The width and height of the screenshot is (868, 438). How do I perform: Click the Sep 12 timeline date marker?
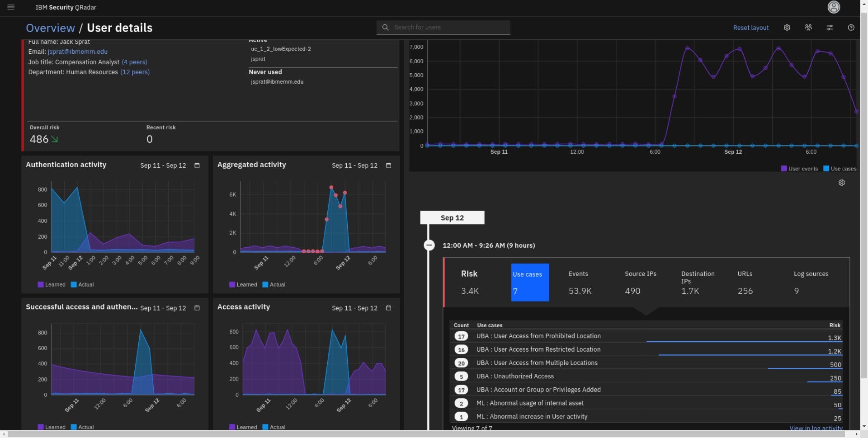[x=452, y=218]
